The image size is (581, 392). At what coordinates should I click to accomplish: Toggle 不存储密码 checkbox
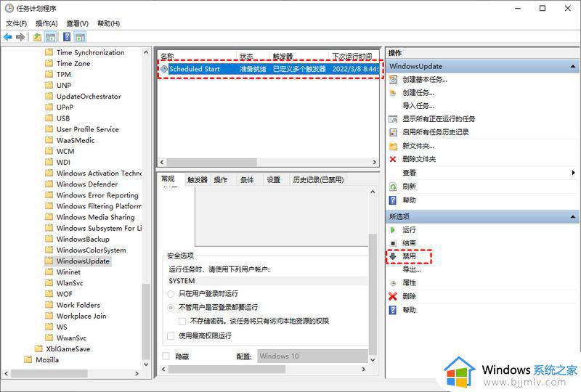(x=182, y=322)
